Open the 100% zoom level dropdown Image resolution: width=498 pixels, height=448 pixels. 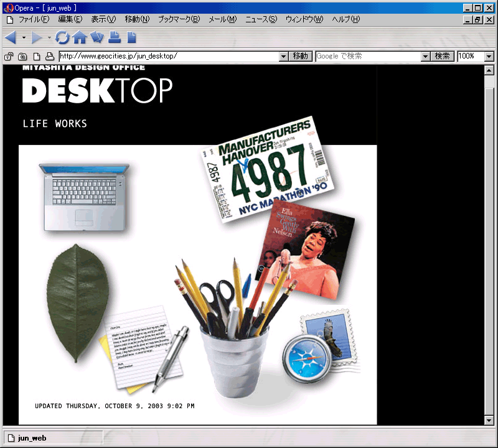489,57
